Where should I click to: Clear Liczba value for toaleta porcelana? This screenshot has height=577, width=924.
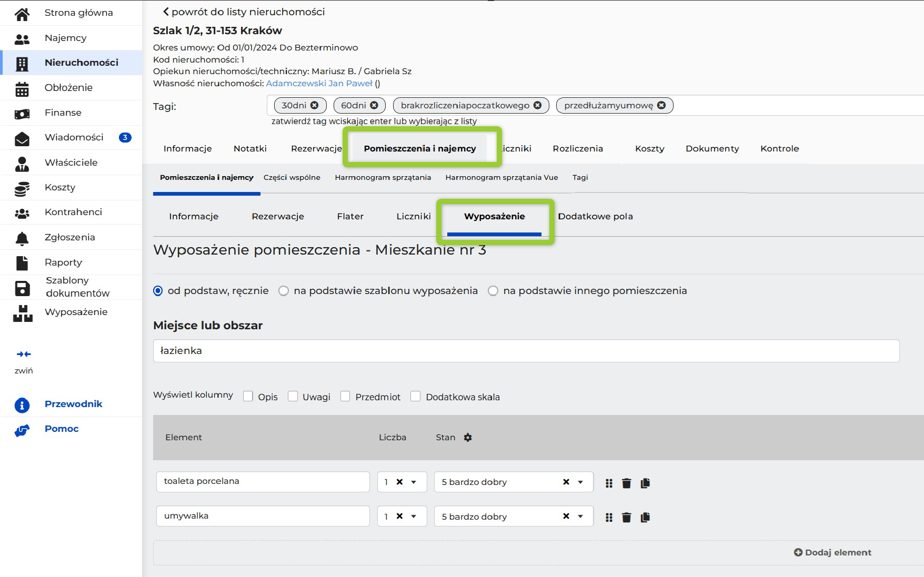[x=399, y=482]
